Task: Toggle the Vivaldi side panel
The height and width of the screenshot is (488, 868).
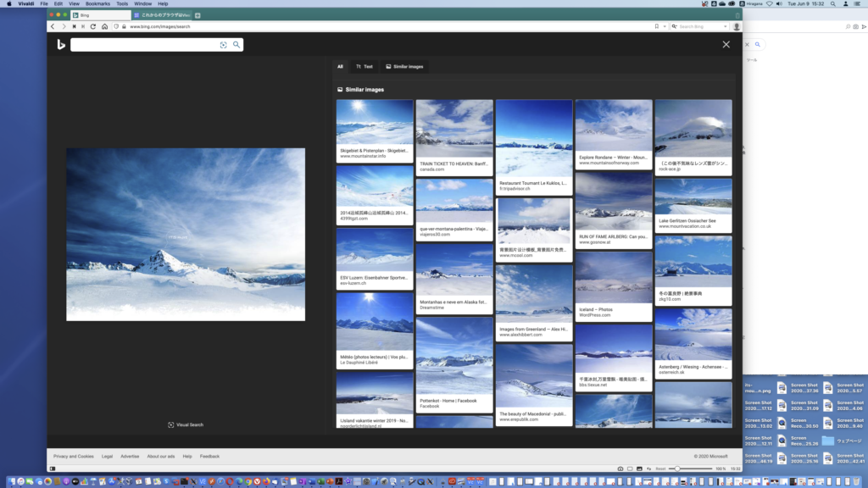Action: click(x=53, y=469)
